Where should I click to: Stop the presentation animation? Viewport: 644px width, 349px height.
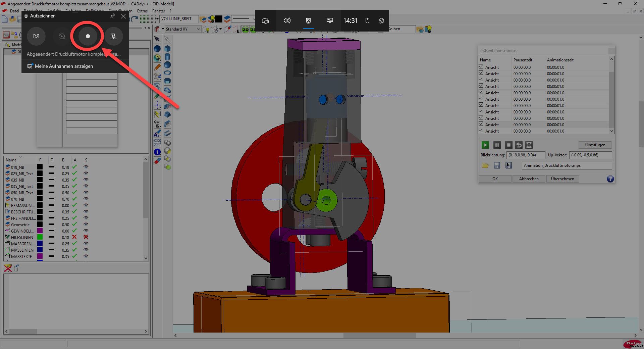pyautogui.click(x=508, y=145)
